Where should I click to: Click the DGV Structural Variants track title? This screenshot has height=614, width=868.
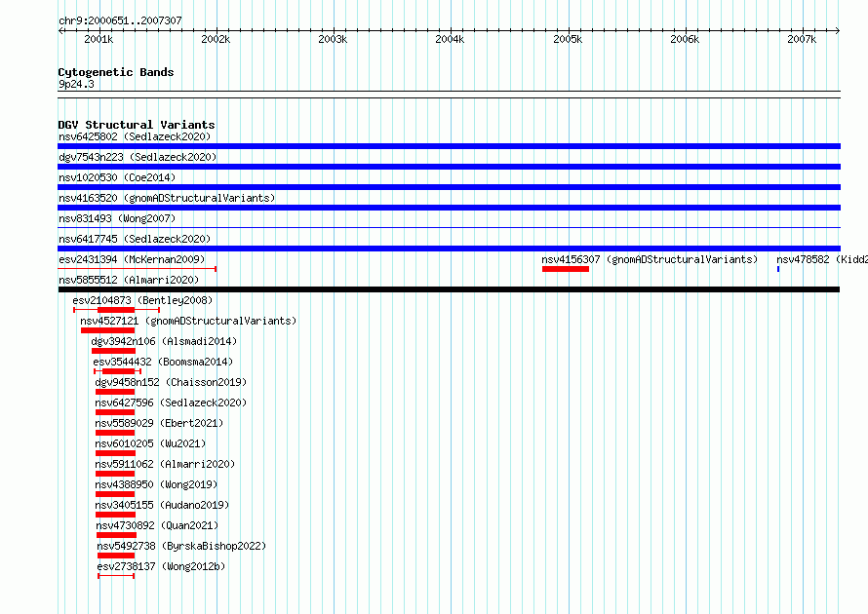137,125
